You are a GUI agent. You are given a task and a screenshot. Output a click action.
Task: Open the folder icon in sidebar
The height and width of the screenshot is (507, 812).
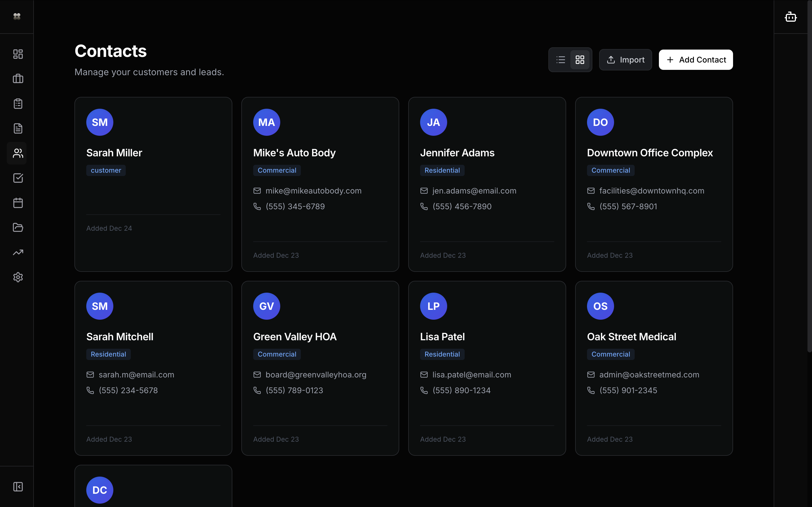pyautogui.click(x=18, y=228)
